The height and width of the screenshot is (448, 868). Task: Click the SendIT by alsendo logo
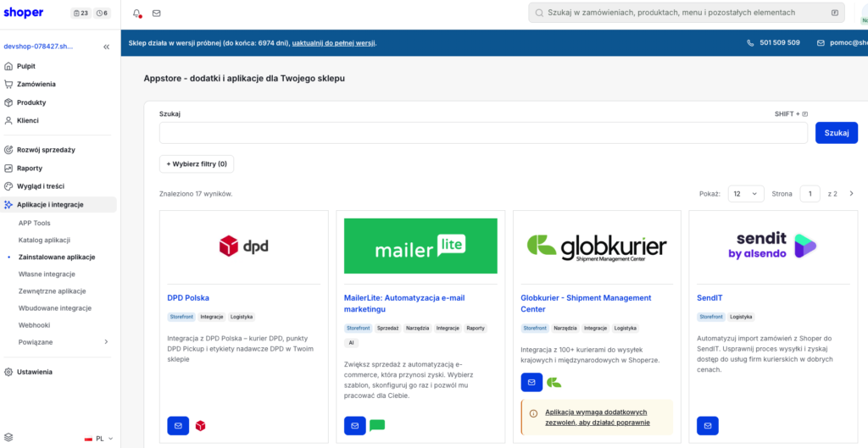773,245
